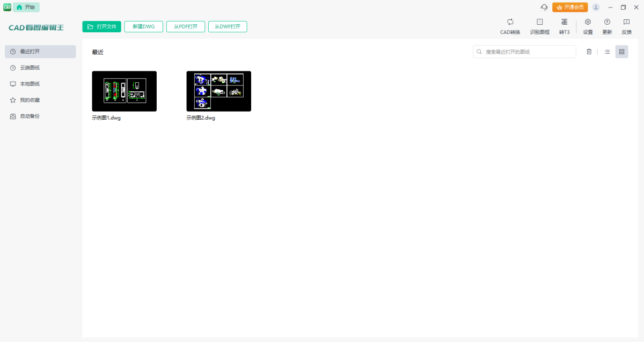
Task: Open the 示例图1.dwg thumbnail
Action: point(124,91)
